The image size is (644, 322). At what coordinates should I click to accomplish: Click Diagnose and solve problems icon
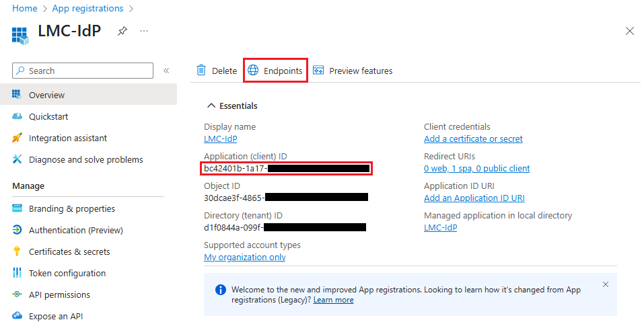click(17, 159)
